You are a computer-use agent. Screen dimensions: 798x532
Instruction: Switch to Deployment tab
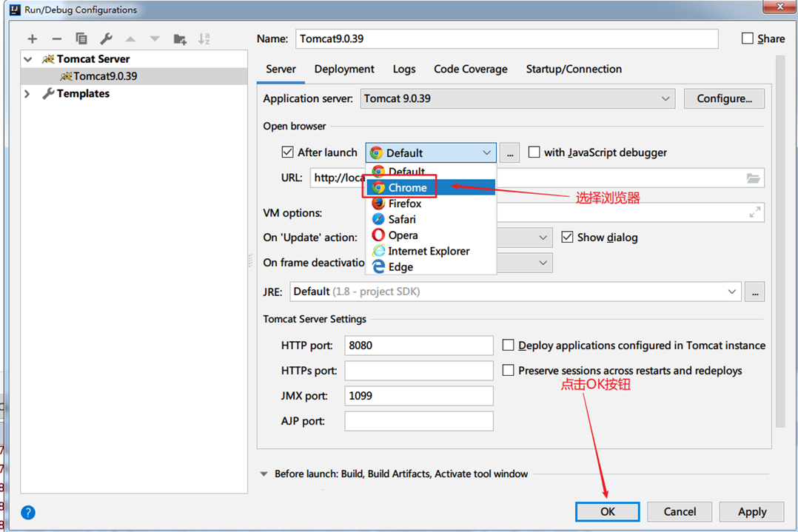click(344, 69)
